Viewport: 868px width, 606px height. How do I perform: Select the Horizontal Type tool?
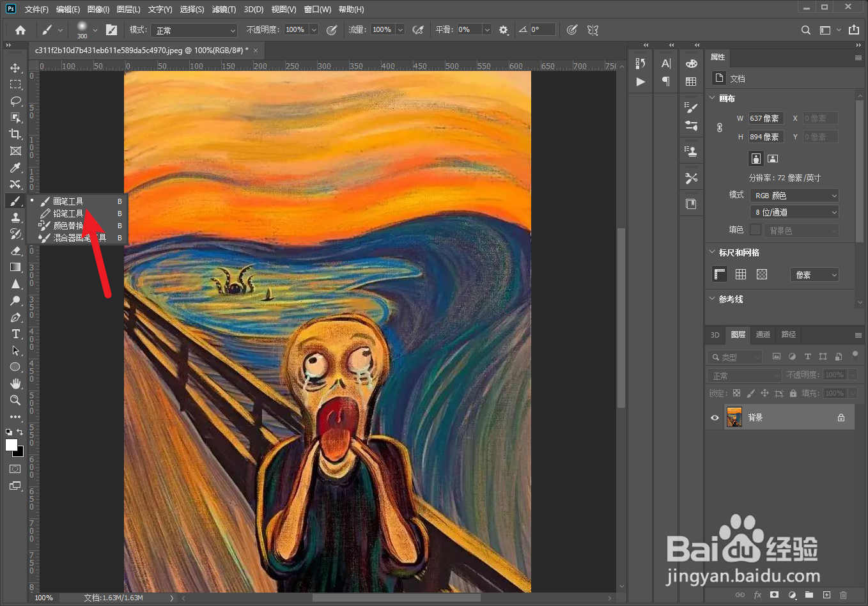pyautogui.click(x=15, y=334)
